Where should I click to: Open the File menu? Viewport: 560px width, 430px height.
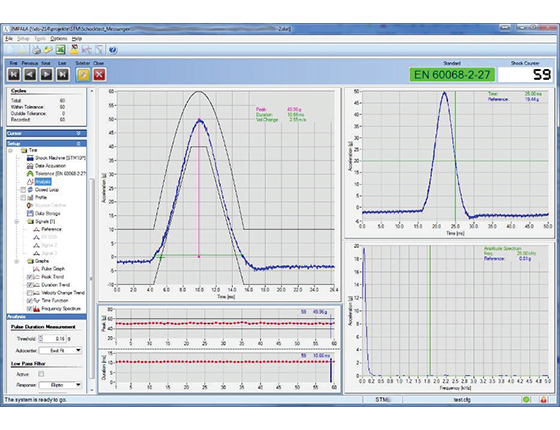[9, 39]
